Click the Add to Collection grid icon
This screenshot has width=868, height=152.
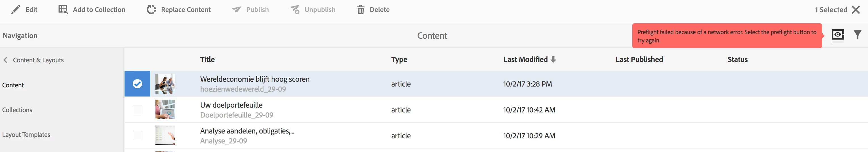[x=63, y=9]
